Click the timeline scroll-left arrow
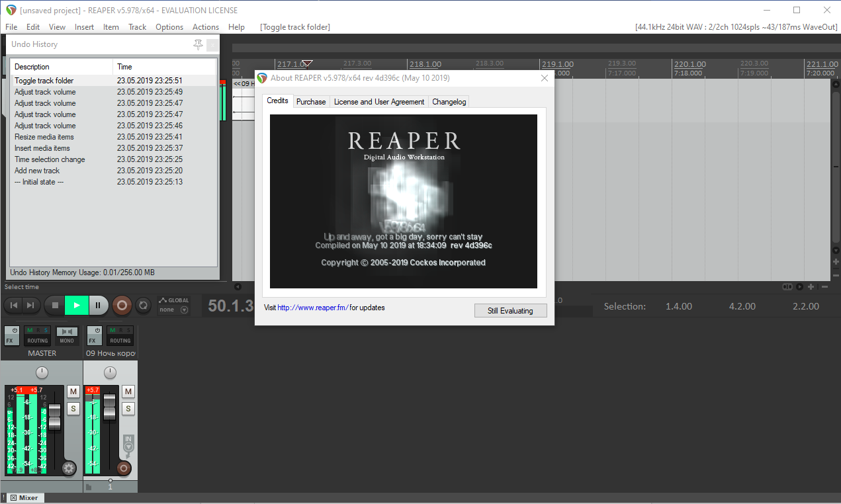 pyautogui.click(x=238, y=287)
